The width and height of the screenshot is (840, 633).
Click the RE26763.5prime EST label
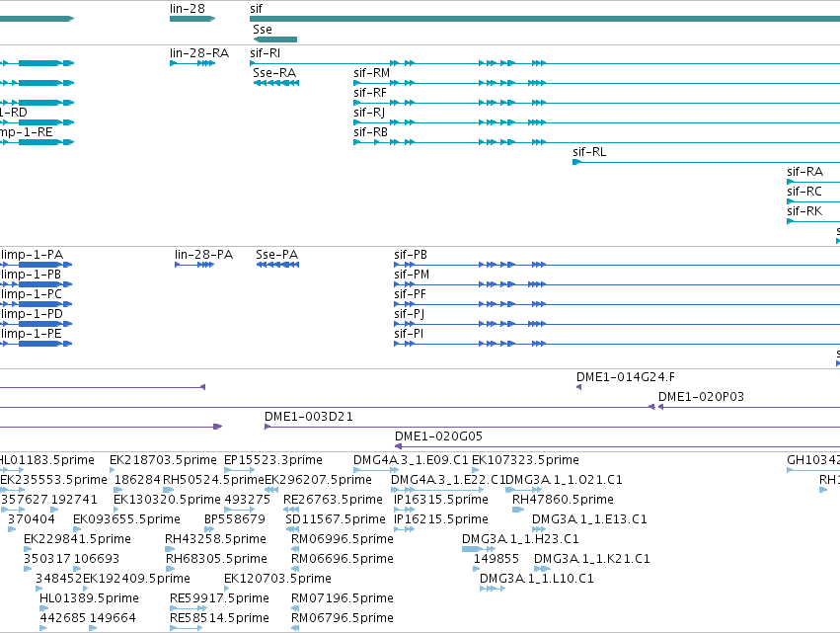pos(333,500)
